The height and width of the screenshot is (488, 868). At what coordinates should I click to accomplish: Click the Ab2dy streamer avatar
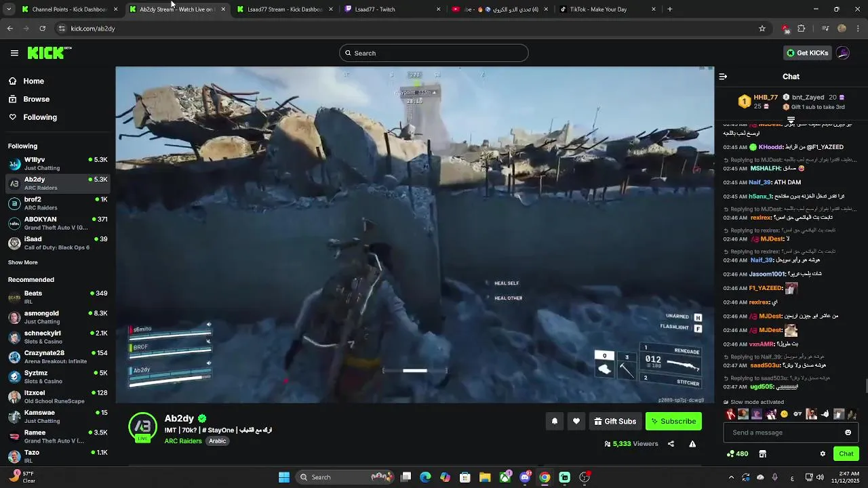(142, 427)
